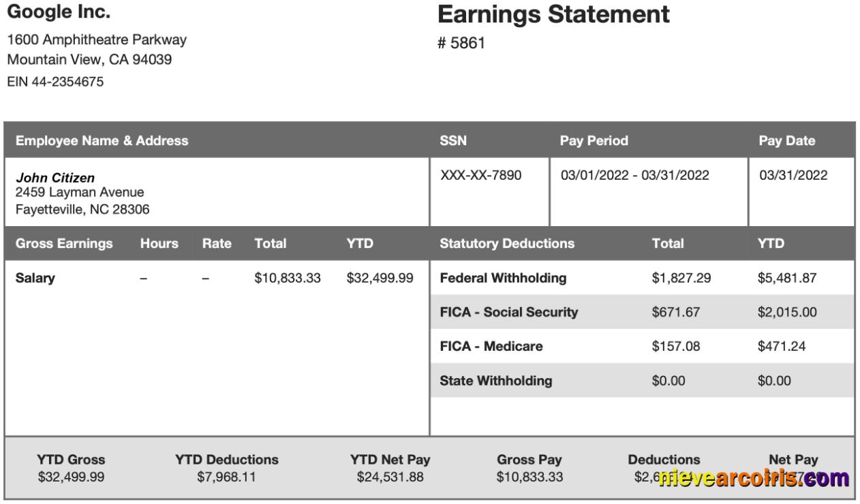The image size is (860, 504).
Task: Click the State Withholding row label
Action: pos(496,381)
